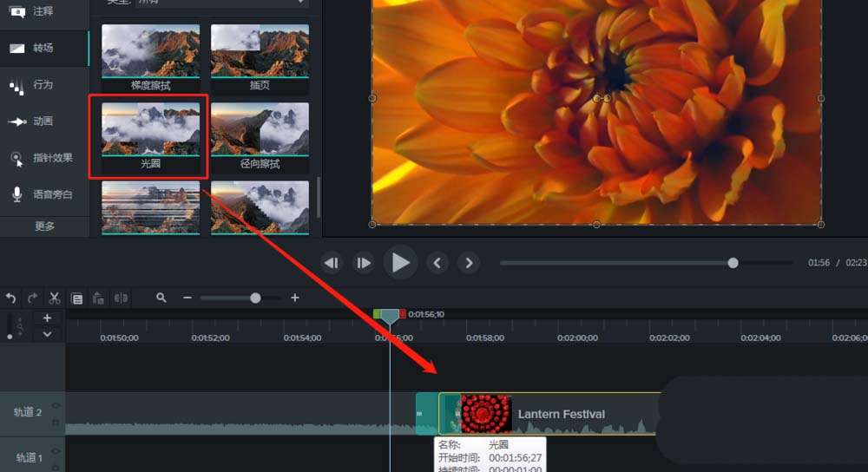Screen dimensions: 868x472
Task: Open the 指针效果 cursor effects panel
Action: [x=42, y=158]
